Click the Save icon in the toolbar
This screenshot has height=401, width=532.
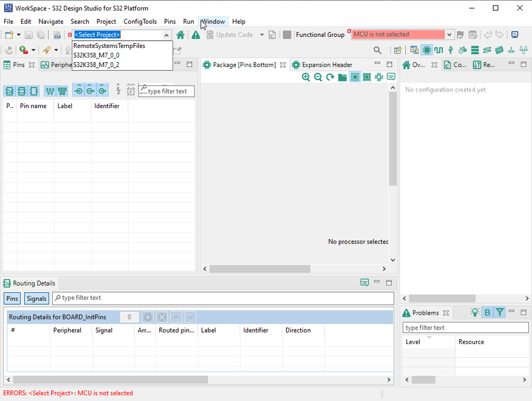[29, 35]
